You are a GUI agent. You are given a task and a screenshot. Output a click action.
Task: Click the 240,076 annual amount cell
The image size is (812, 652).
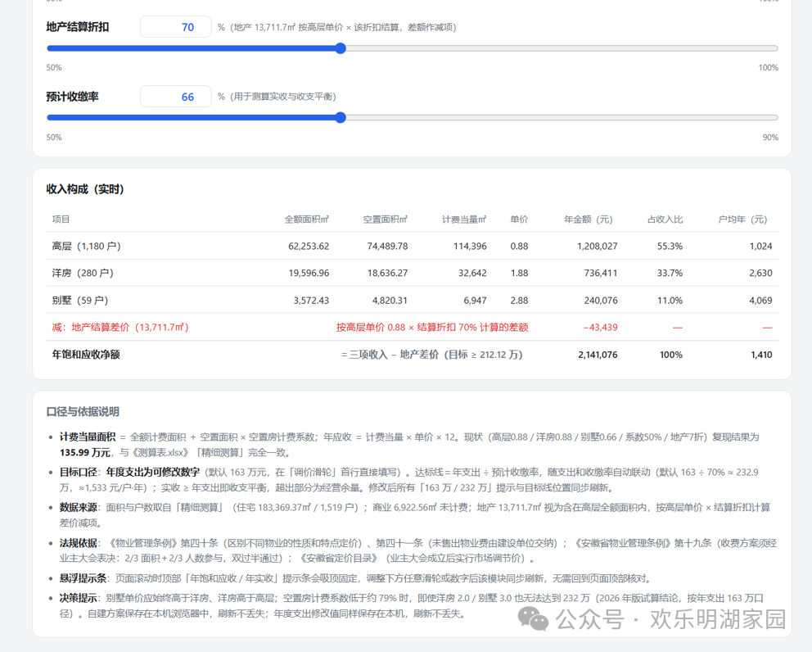pos(601,301)
